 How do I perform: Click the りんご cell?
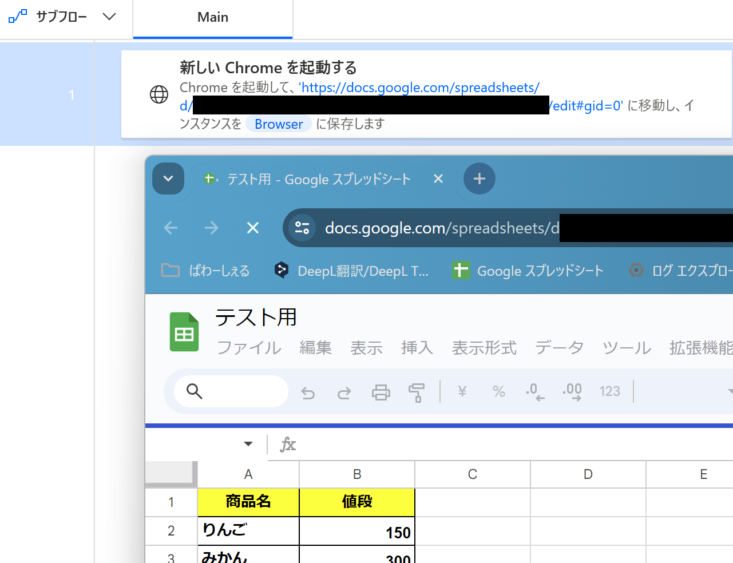coord(248,531)
